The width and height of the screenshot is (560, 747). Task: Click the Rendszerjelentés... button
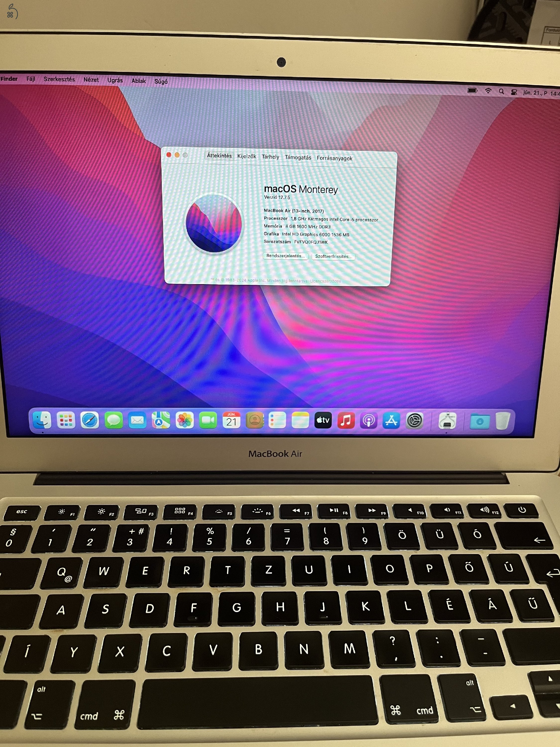tap(285, 256)
